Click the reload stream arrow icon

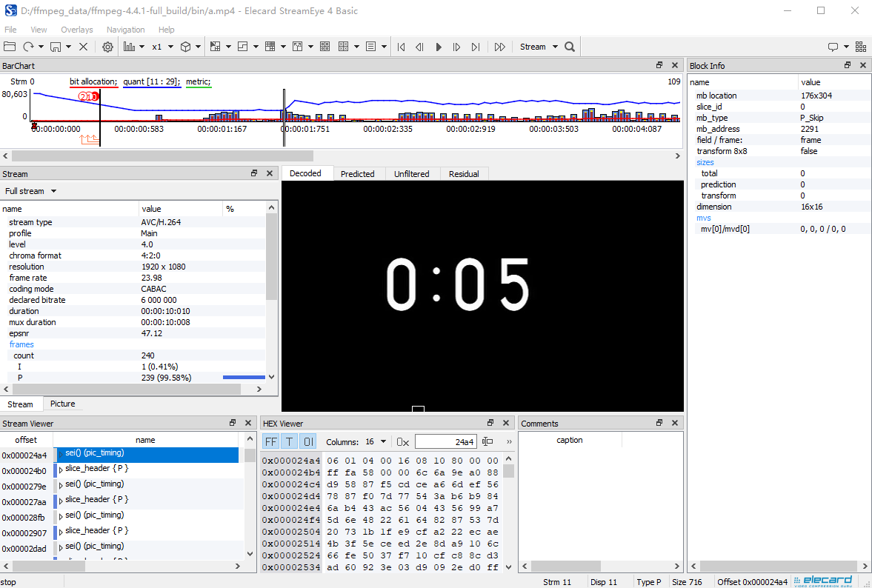pos(28,47)
